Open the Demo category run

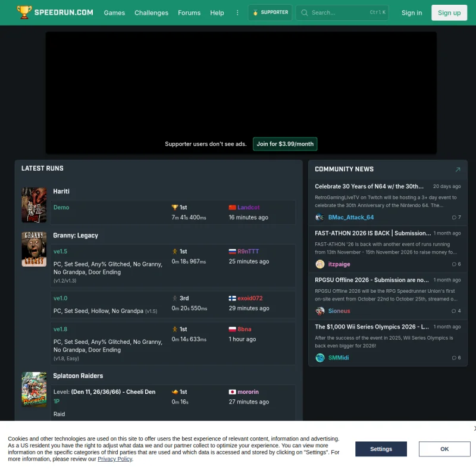pyautogui.click(x=61, y=207)
